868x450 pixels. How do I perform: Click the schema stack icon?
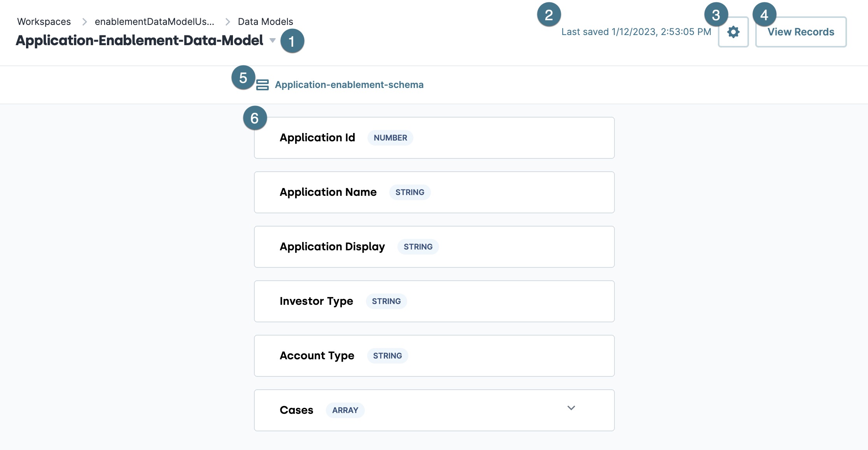coord(262,85)
